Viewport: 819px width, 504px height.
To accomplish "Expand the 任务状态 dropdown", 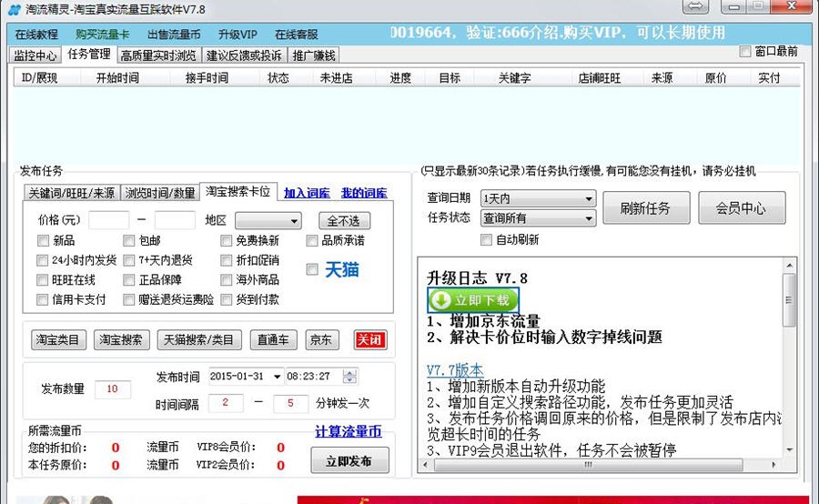I will coord(538,217).
